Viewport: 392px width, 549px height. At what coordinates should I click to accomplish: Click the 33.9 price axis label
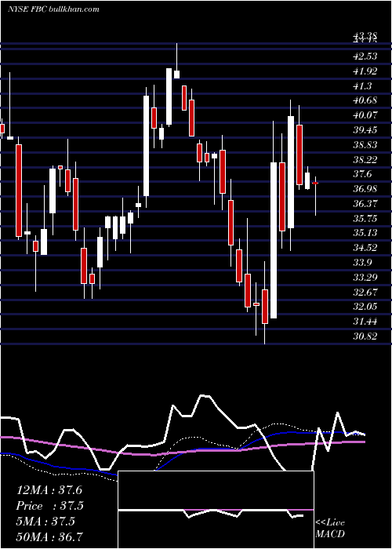[362, 263]
